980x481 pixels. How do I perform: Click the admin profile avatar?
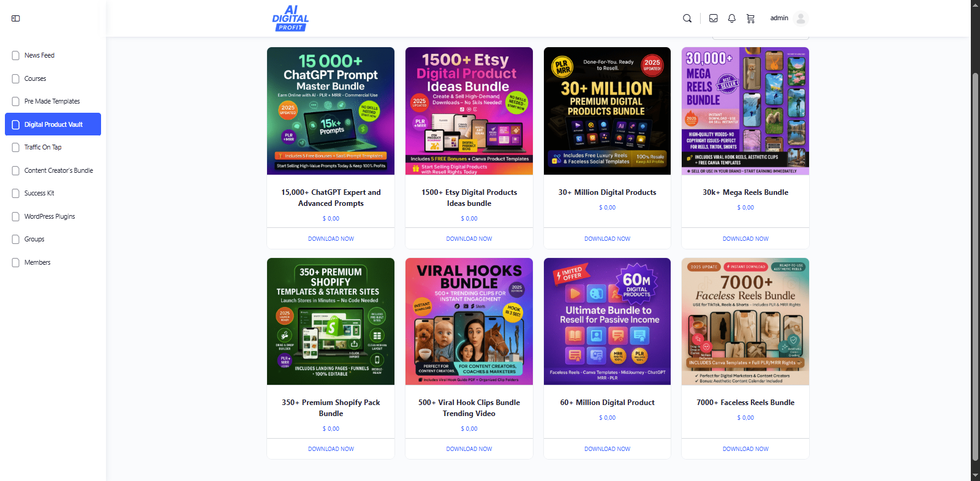click(801, 18)
